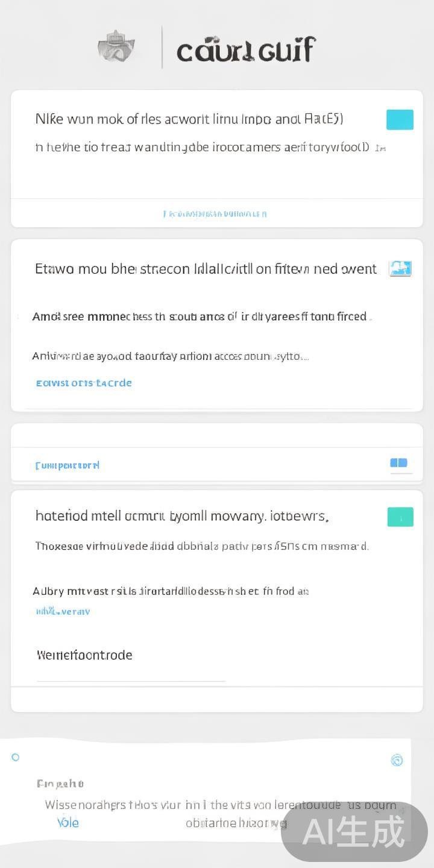Screen dimensions: 434x868
Task: Select the 'Etawo mou bhe' card heading
Action: tap(206, 269)
